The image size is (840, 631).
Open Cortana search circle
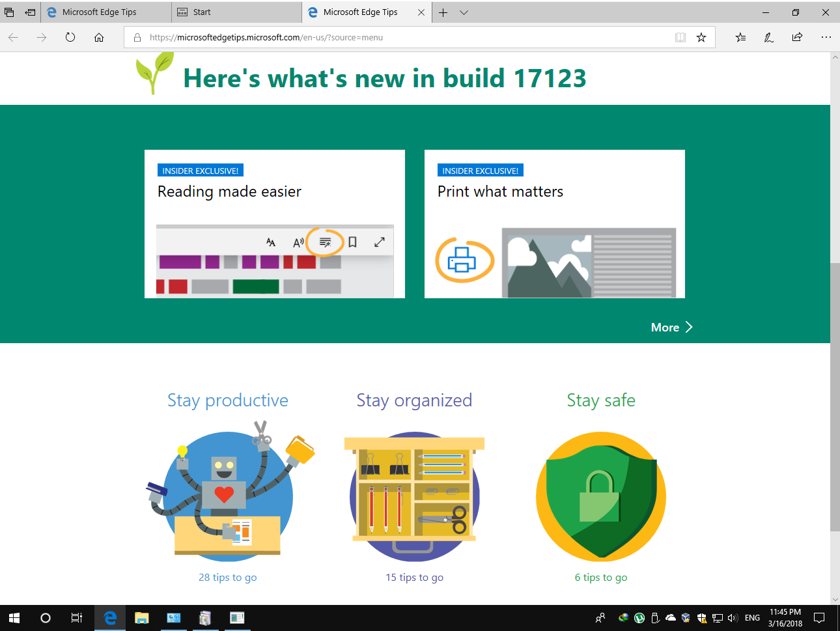click(x=45, y=618)
